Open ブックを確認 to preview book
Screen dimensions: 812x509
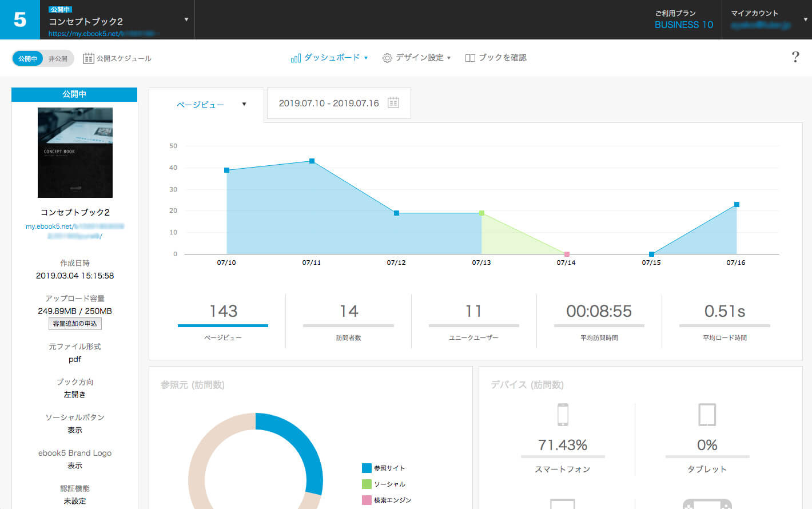[496, 58]
